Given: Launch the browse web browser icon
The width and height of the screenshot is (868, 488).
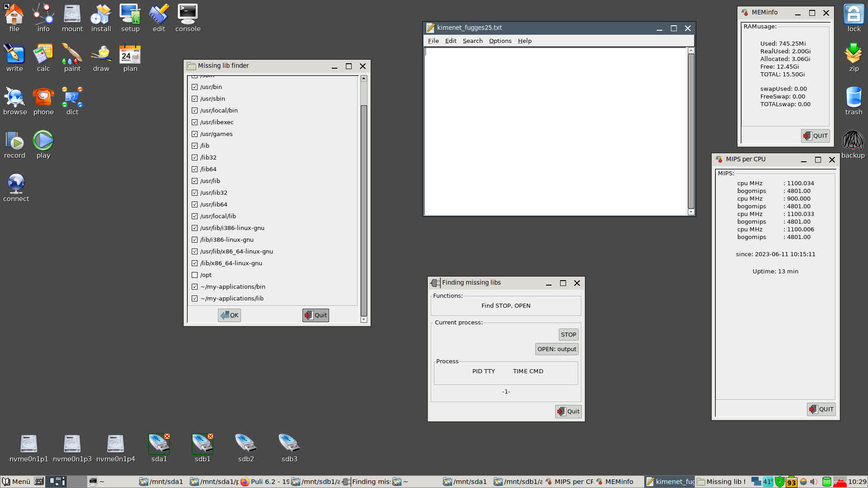Looking at the screenshot, I should [x=15, y=101].
